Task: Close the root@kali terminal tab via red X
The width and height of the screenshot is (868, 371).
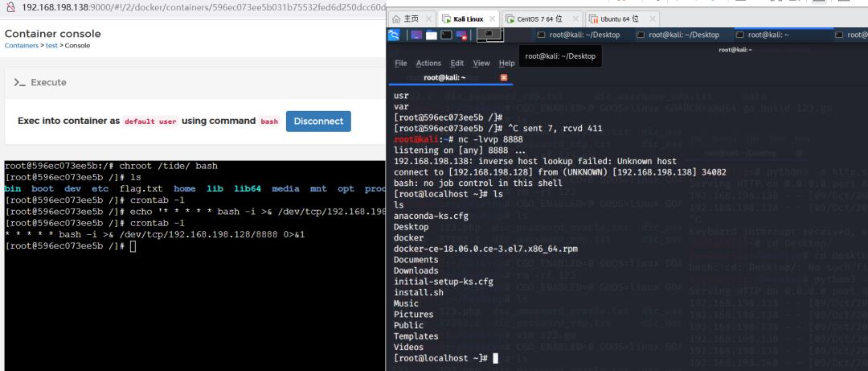Action: pyautogui.click(x=504, y=77)
